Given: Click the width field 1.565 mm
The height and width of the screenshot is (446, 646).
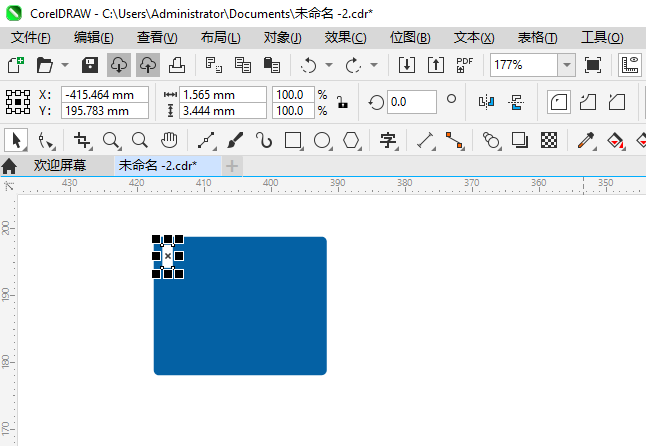Looking at the screenshot, I should [x=223, y=95].
